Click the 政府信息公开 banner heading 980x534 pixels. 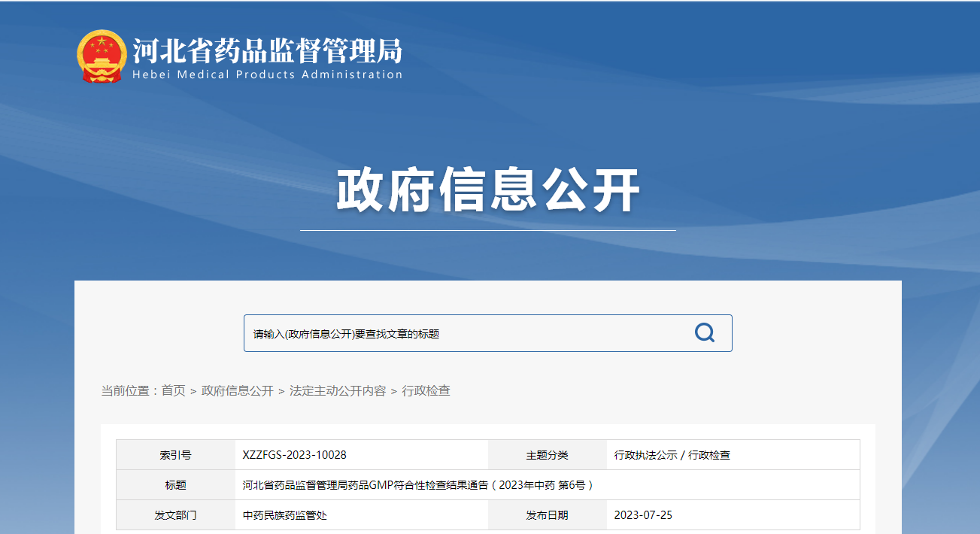tap(488, 191)
